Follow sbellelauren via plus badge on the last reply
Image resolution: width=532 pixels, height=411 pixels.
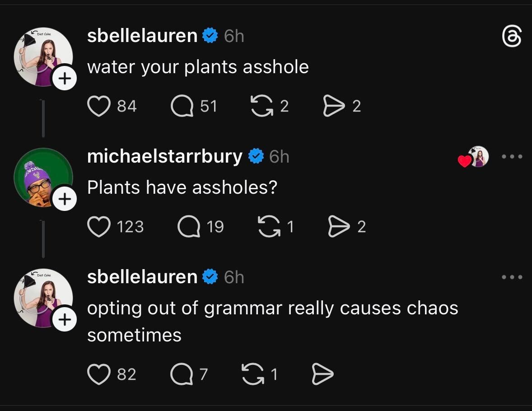coord(65,319)
